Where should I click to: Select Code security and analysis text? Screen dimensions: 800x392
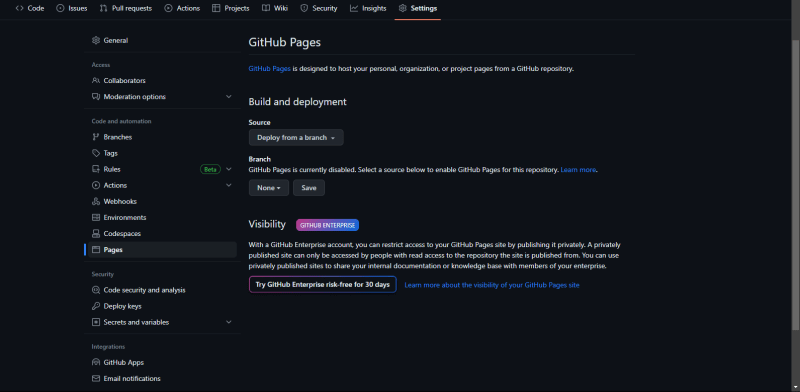click(144, 290)
